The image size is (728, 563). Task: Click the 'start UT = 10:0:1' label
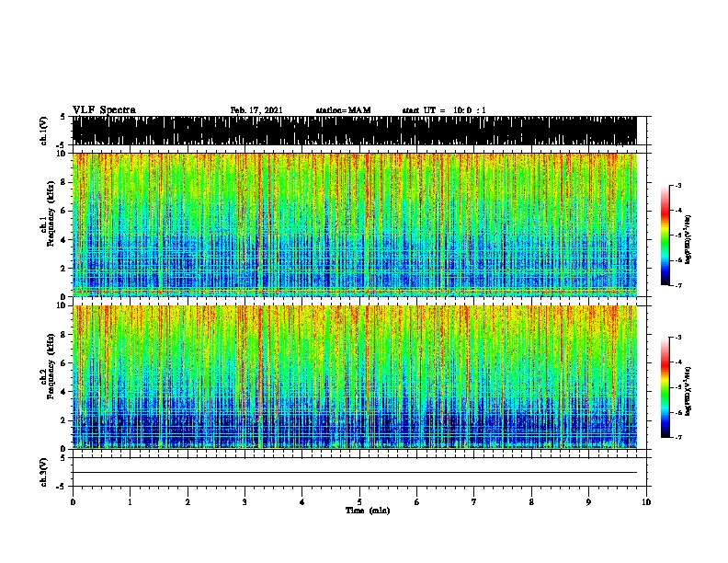pos(444,110)
